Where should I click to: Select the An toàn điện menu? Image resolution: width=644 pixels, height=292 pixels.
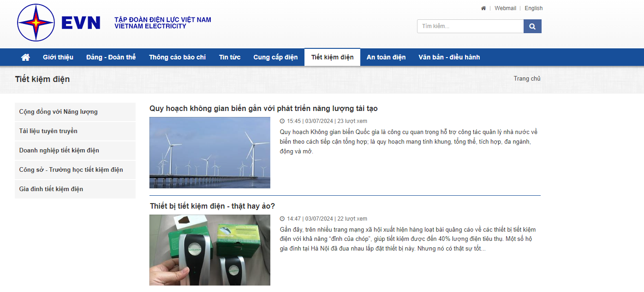(x=386, y=57)
